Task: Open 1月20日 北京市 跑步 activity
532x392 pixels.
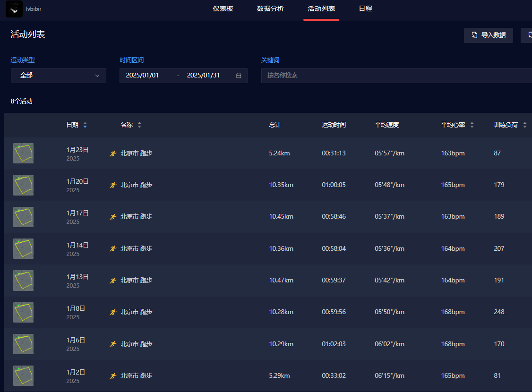Action: 137,185
